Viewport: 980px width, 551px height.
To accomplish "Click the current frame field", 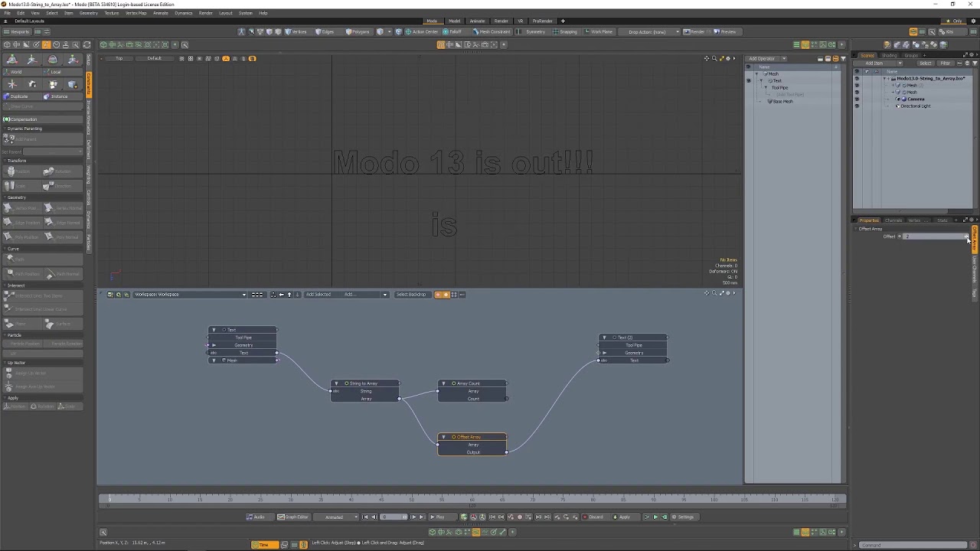I will coord(394,517).
